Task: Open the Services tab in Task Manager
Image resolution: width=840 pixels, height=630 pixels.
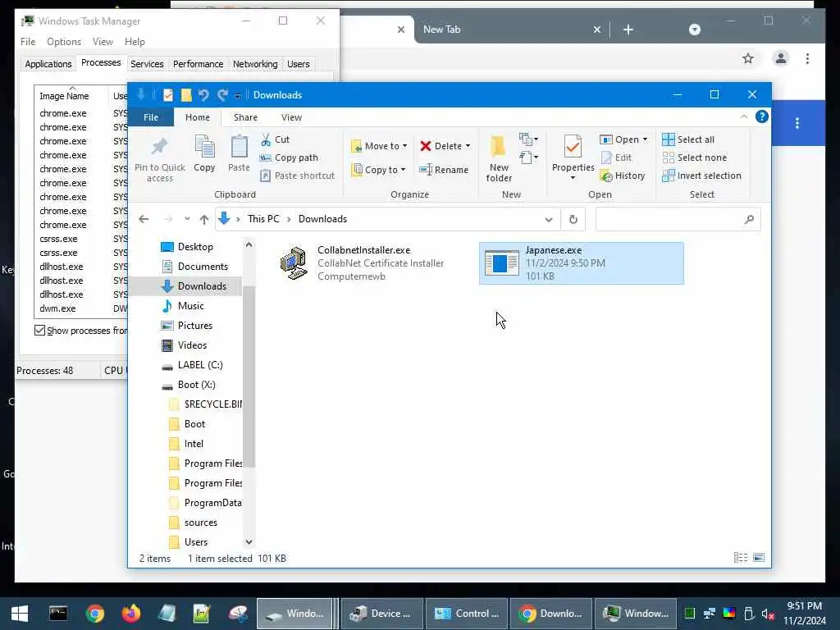Action: [147, 64]
